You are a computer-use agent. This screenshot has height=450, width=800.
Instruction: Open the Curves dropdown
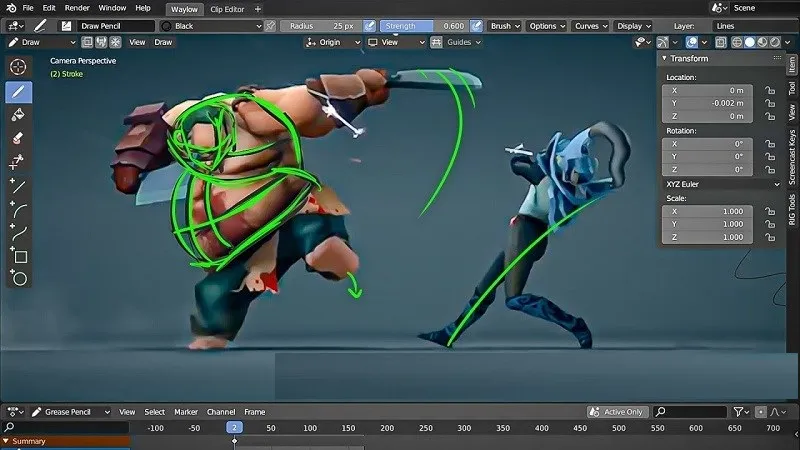[x=591, y=26]
